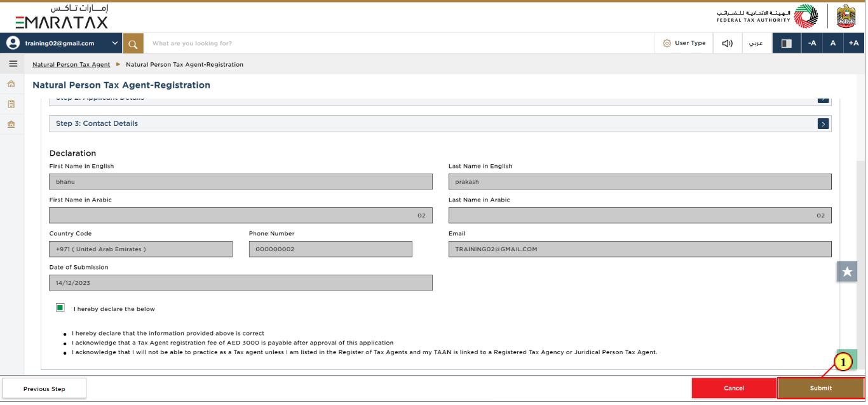Toggle 'I hereby declare the below' checkbox
Viewport: 868px width, 405px height.
click(60, 308)
